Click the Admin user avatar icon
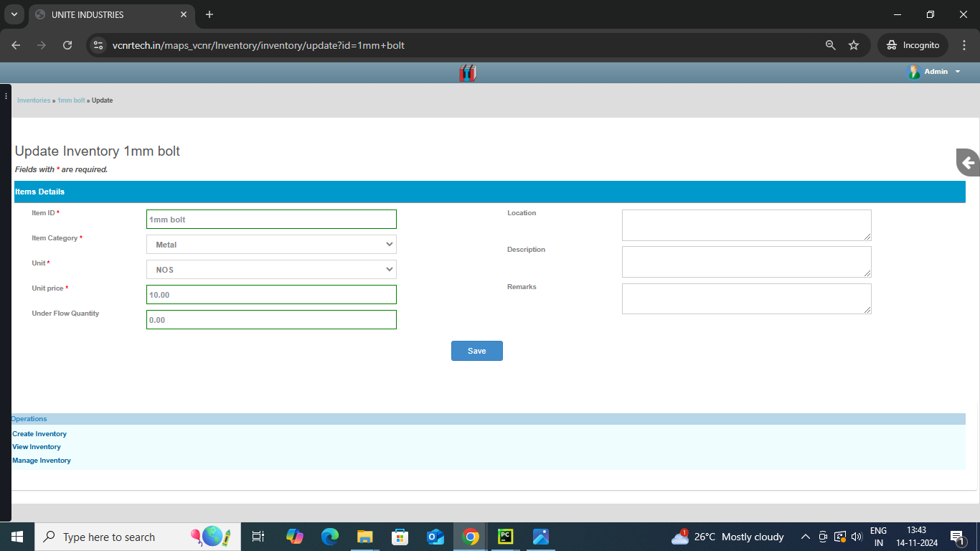This screenshot has height=551, width=980. (x=913, y=72)
